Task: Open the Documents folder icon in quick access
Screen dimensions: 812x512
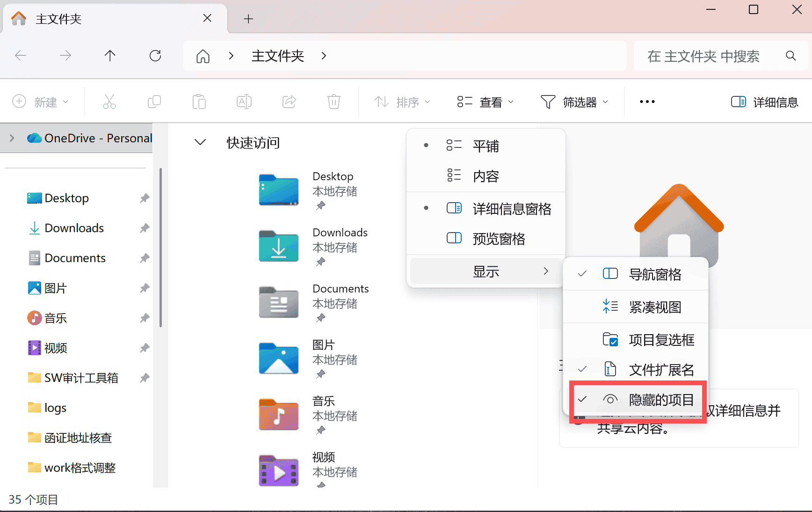Action: click(x=279, y=302)
